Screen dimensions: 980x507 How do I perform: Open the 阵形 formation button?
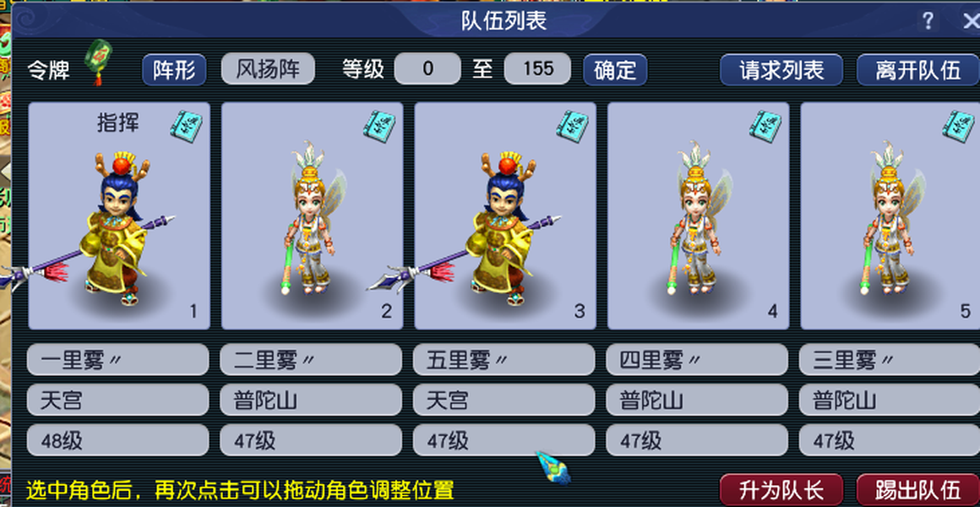pyautogui.click(x=174, y=69)
